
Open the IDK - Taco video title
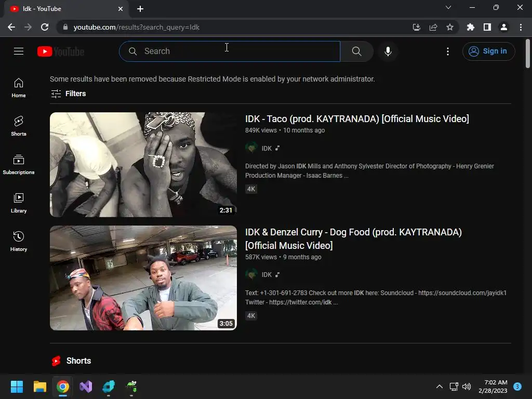point(357,119)
